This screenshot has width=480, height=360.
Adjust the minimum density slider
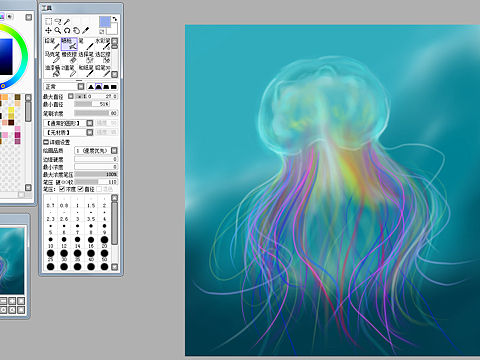tap(96, 167)
